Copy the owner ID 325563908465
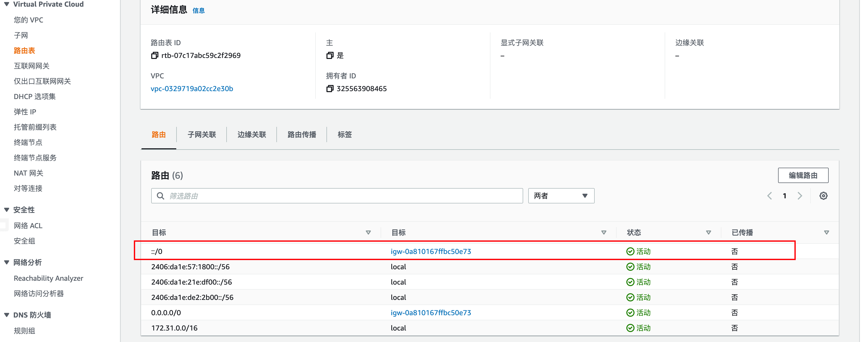 tap(330, 89)
